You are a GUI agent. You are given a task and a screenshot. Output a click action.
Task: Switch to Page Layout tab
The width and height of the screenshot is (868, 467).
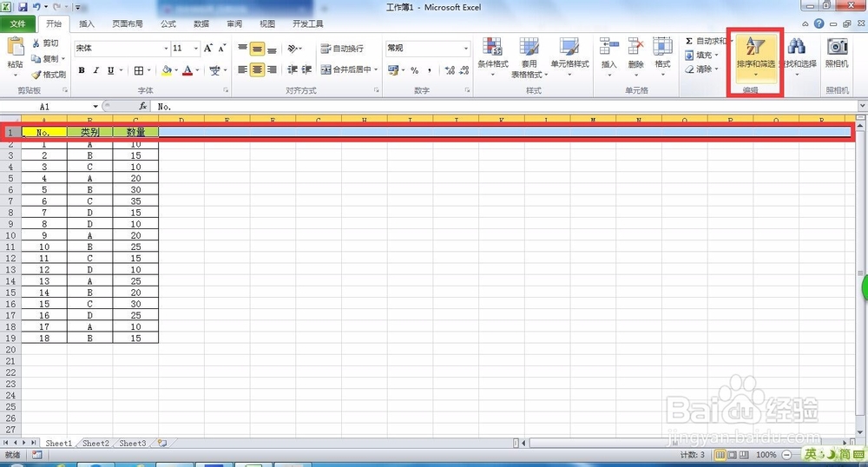(x=128, y=23)
